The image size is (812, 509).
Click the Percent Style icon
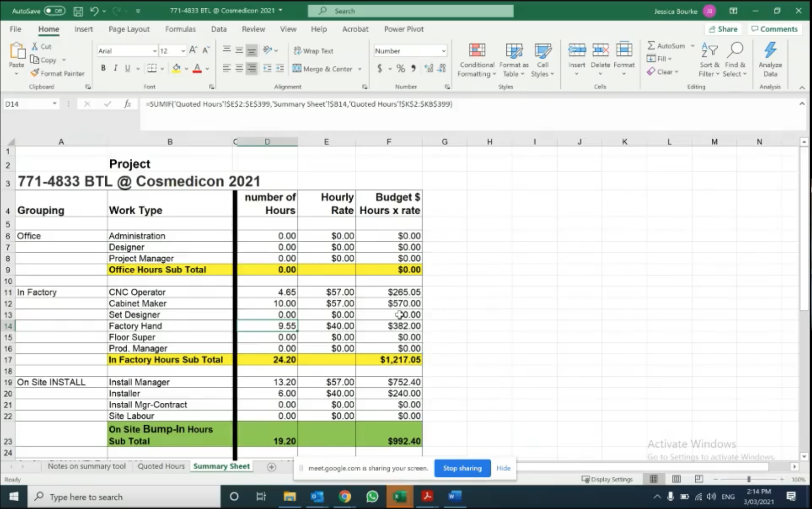(401, 68)
